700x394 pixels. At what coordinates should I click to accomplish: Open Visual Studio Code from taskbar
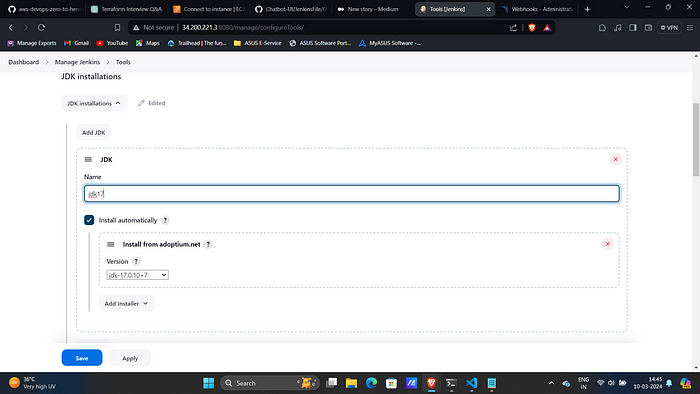click(471, 383)
